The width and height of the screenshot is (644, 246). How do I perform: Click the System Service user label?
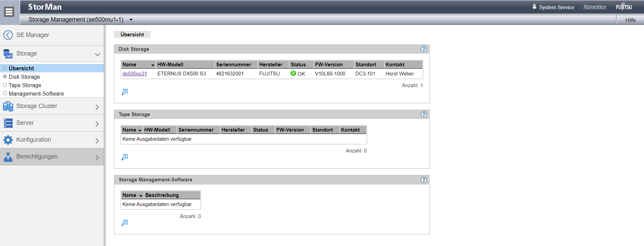click(x=556, y=7)
